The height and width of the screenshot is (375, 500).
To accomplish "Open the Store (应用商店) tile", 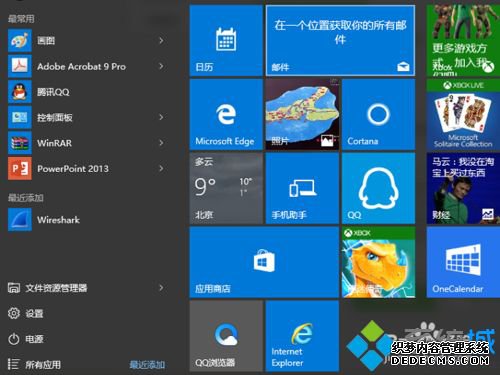I will click(x=264, y=262).
